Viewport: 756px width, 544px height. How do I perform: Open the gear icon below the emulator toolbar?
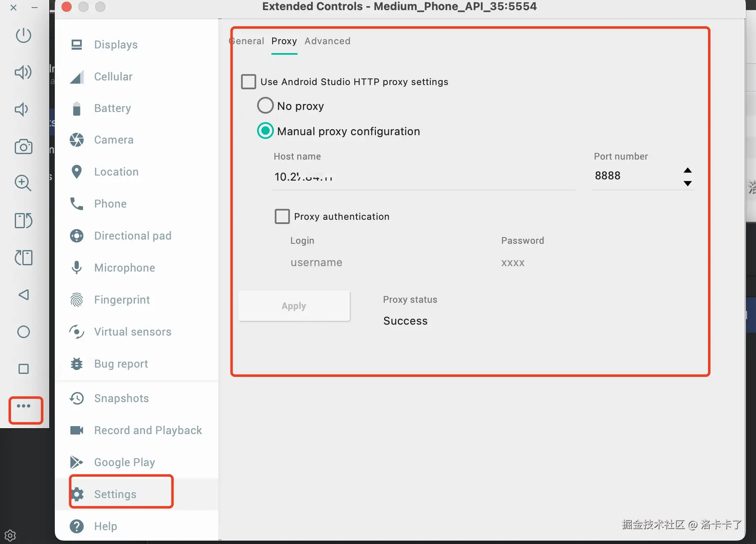(x=10, y=536)
